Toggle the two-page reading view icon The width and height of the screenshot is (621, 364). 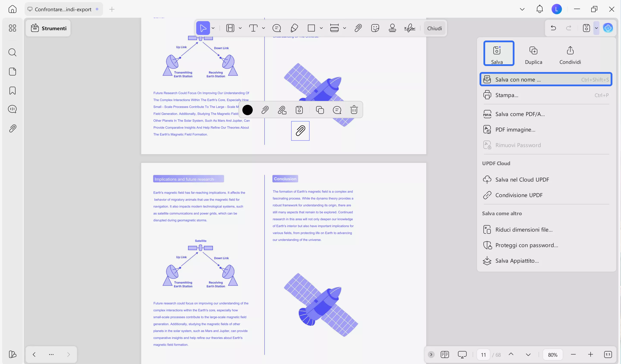pyautogui.click(x=445, y=355)
